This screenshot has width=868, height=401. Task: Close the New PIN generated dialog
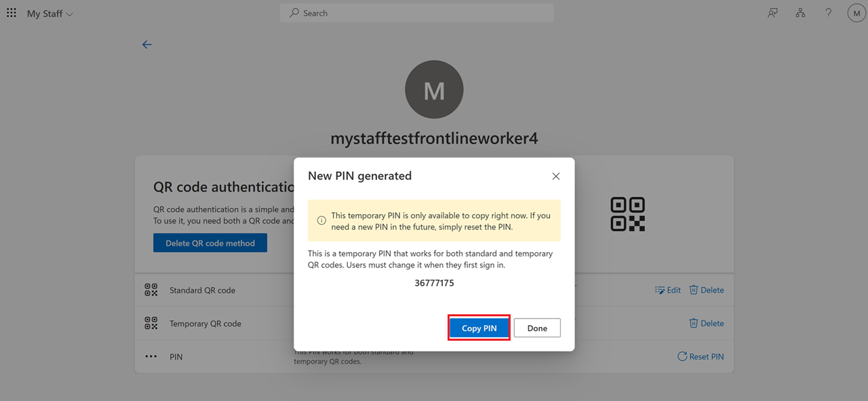pyautogui.click(x=555, y=176)
